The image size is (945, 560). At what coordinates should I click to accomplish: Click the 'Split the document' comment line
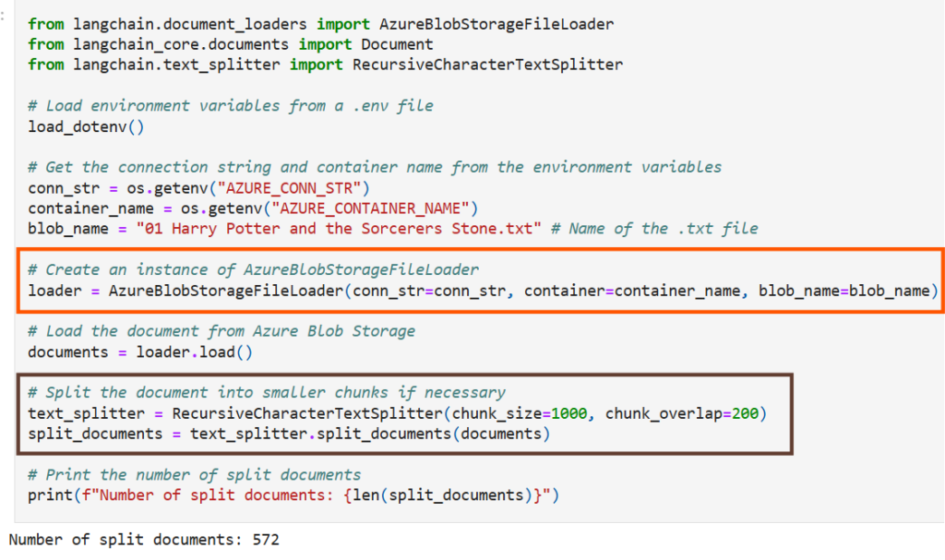coord(267,393)
